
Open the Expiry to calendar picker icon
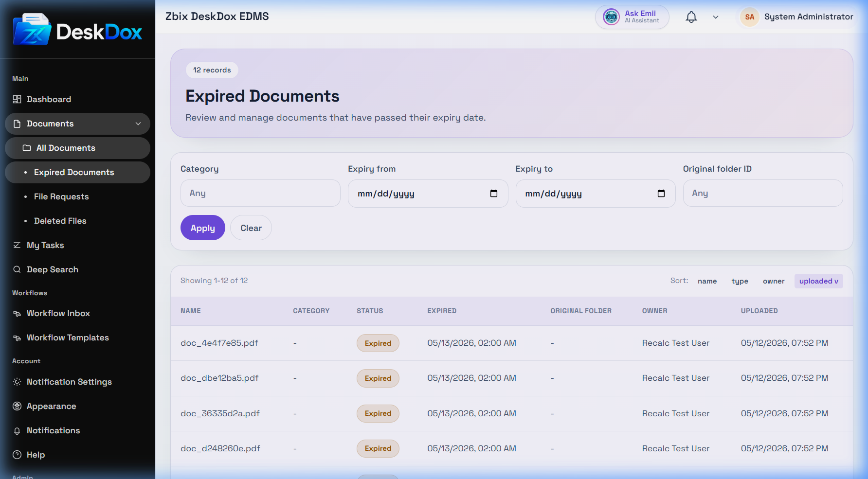661,194
